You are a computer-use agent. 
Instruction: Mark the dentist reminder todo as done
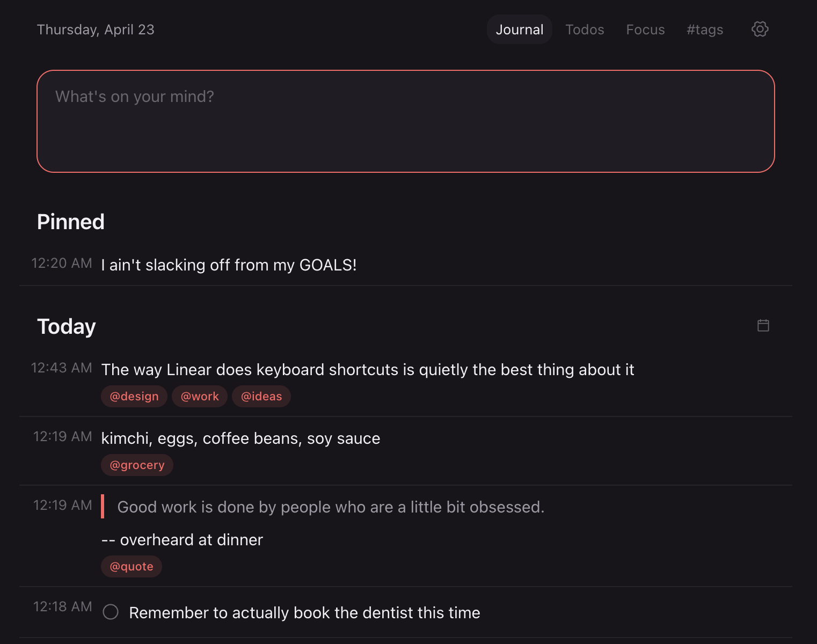pos(111,612)
